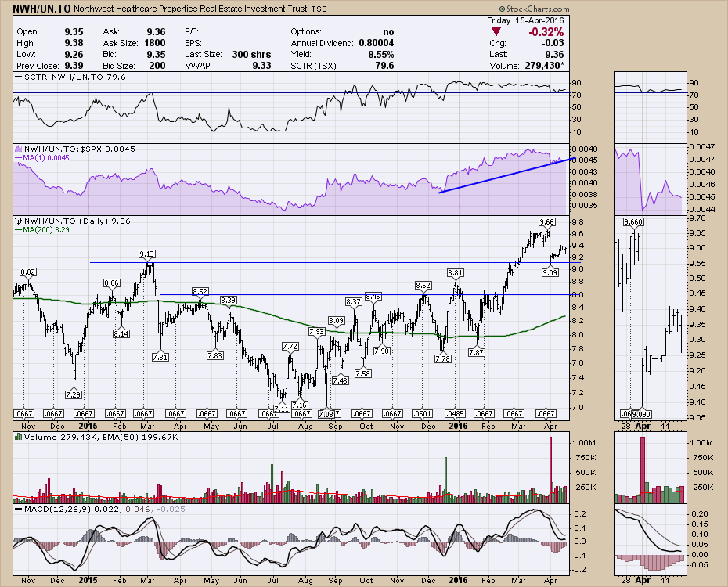728x587 pixels.
Task: Click the 9.660 label in zoom panel
Action: click(633, 222)
